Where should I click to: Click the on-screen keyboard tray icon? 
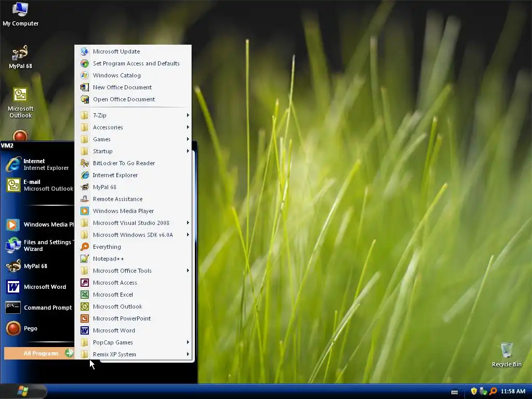[455, 392]
